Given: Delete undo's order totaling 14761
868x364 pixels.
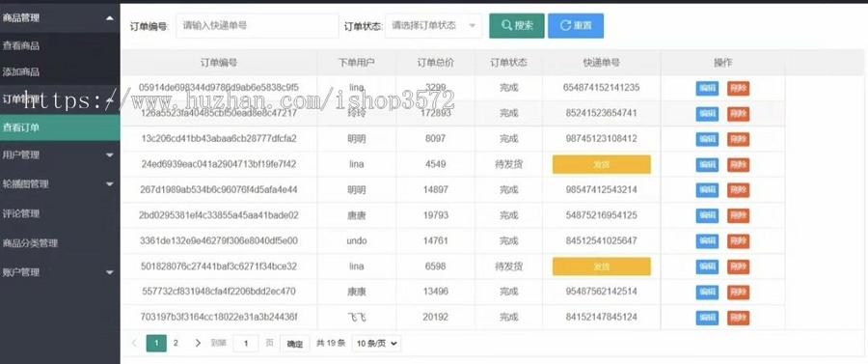Looking at the screenshot, I should click(x=738, y=241).
